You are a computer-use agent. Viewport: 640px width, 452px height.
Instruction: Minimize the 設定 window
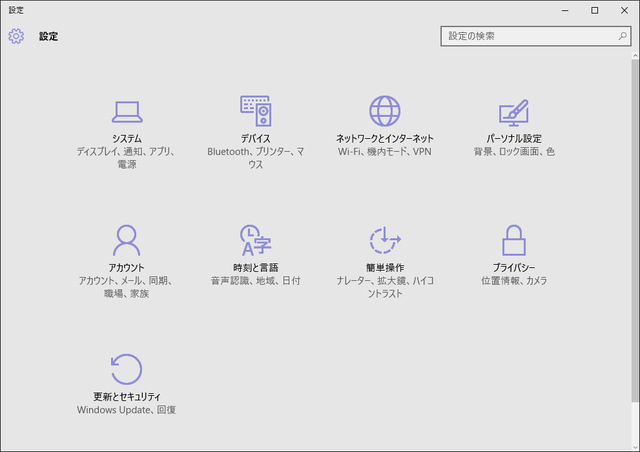pos(565,10)
